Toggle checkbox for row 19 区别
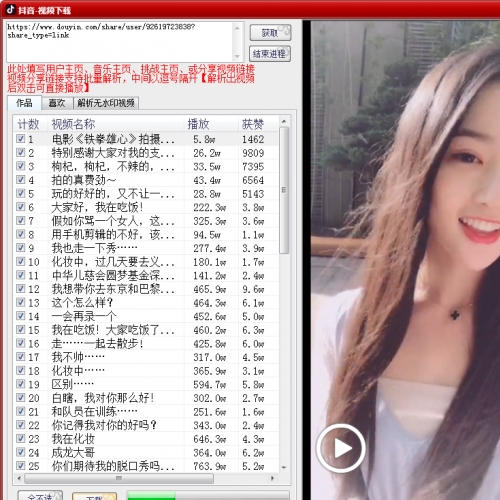500x500 pixels. tap(21, 384)
